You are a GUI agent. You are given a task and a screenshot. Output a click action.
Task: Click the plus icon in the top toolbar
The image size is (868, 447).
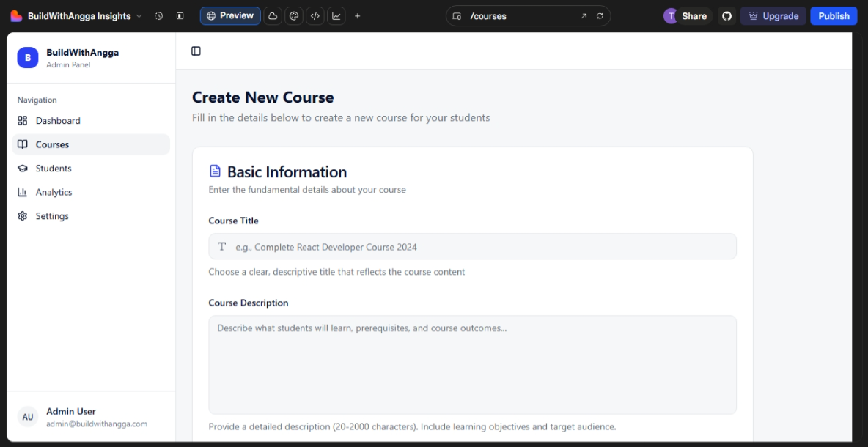coord(358,16)
